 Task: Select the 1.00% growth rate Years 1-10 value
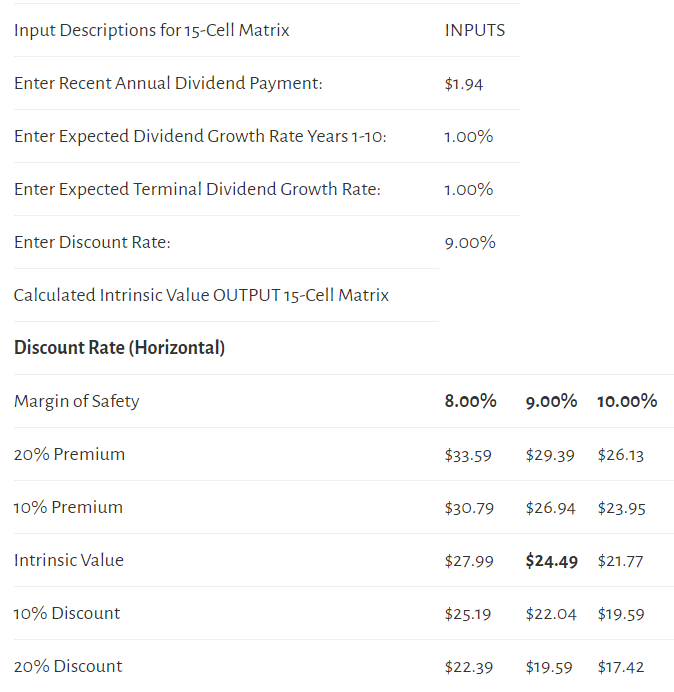click(x=468, y=136)
